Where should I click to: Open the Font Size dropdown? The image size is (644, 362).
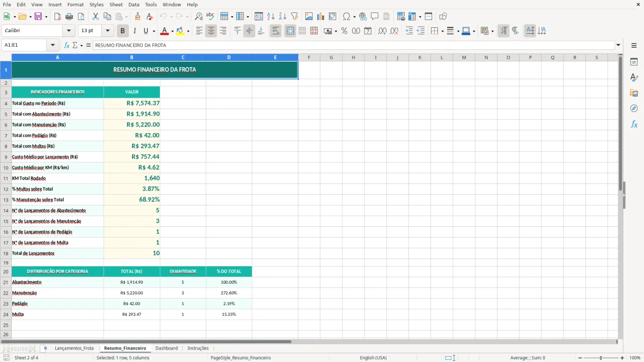click(107, 31)
